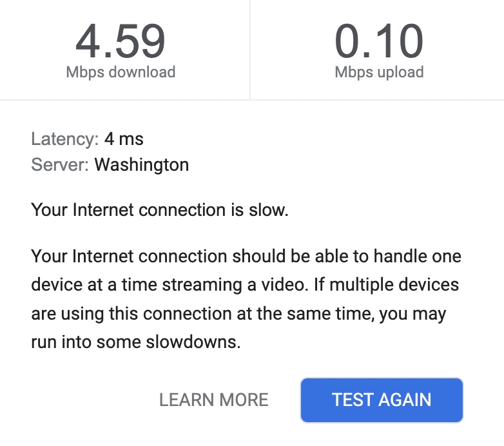The width and height of the screenshot is (504, 446).
Task: Click the Washington server name
Action: [142, 165]
